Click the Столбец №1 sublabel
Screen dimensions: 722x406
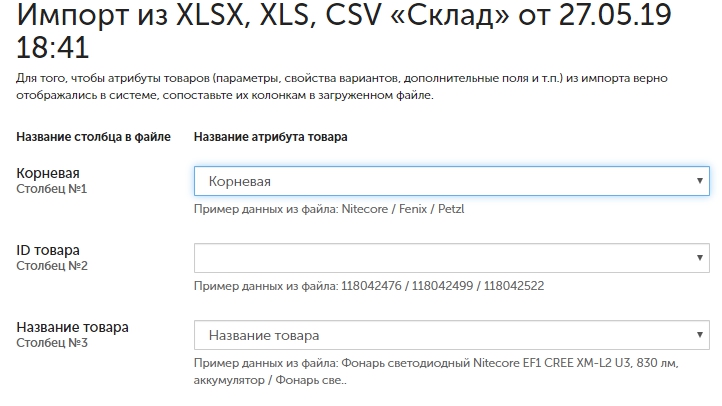(x=52, y=189)
